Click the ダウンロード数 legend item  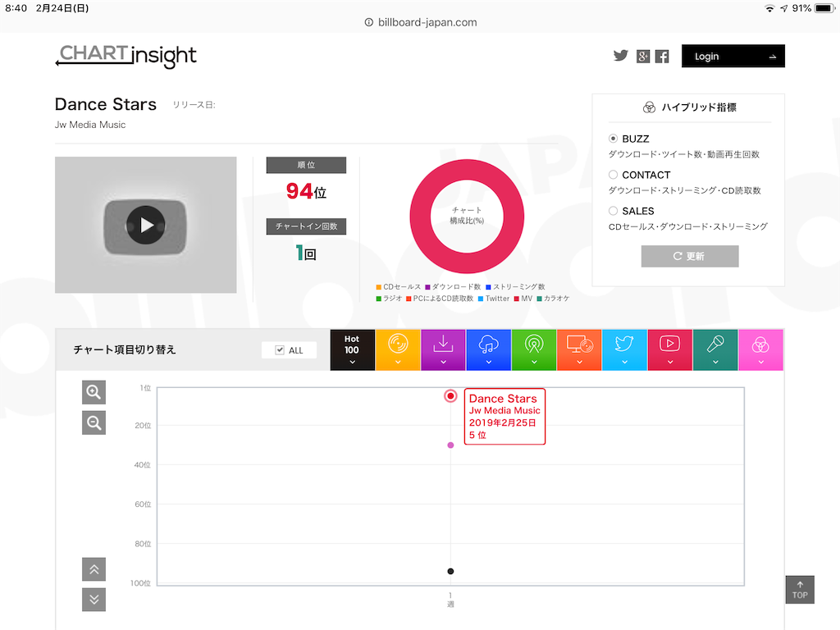tap(453, 287)
